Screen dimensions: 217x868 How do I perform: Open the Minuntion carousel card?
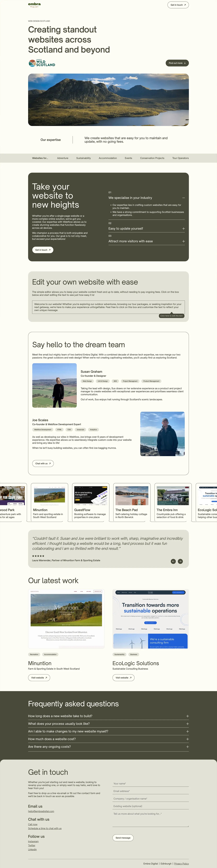tap(50, 502)
